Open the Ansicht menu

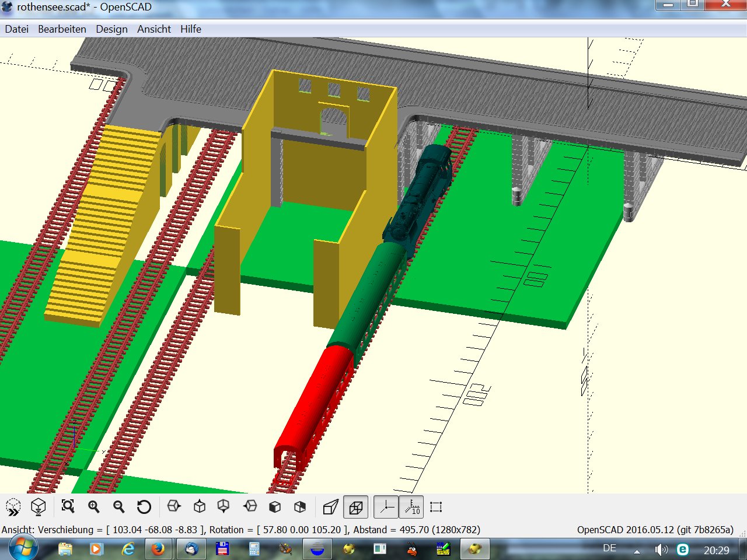tap(154, 29)
